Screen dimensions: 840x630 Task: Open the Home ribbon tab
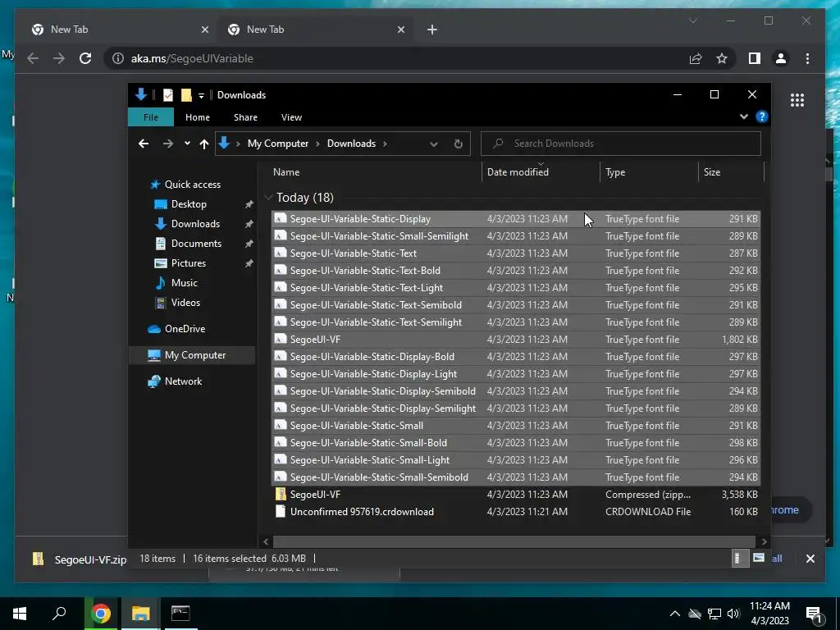point(198,116)
